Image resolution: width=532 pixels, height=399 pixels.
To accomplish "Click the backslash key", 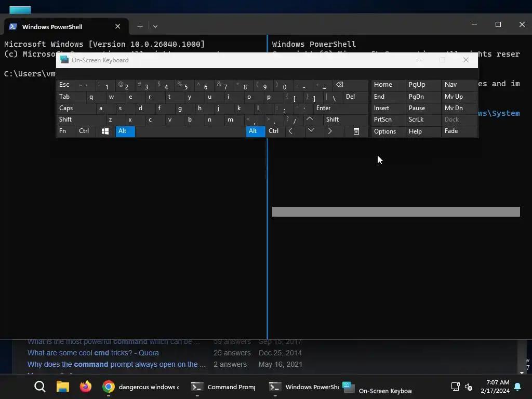I will coord(333,97).
